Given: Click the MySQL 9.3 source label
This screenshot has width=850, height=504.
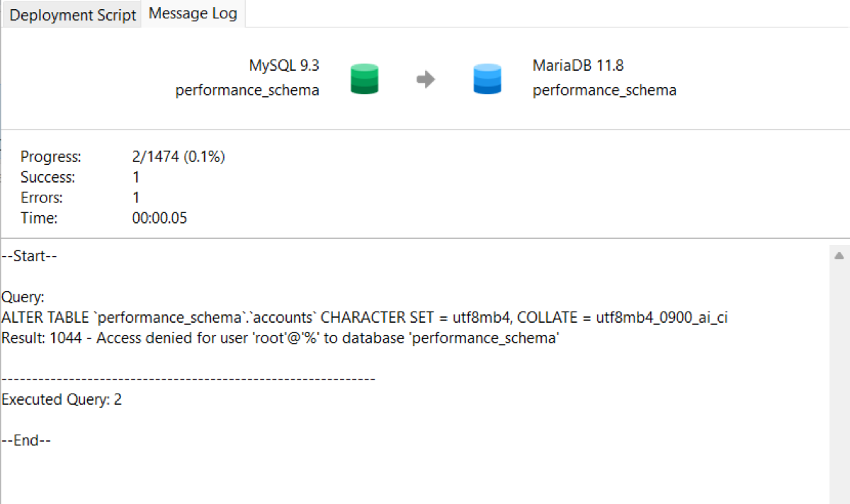Looking at the screenshot, I should [284, 66].
